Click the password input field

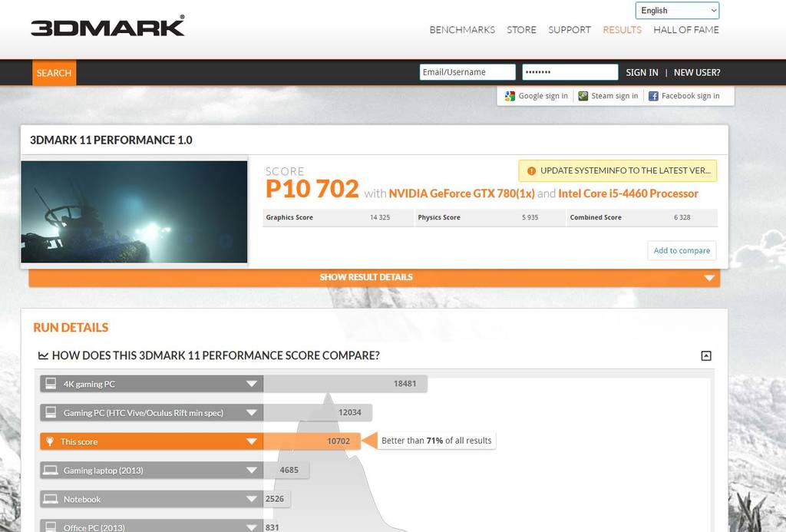click(x=570, y=72)
